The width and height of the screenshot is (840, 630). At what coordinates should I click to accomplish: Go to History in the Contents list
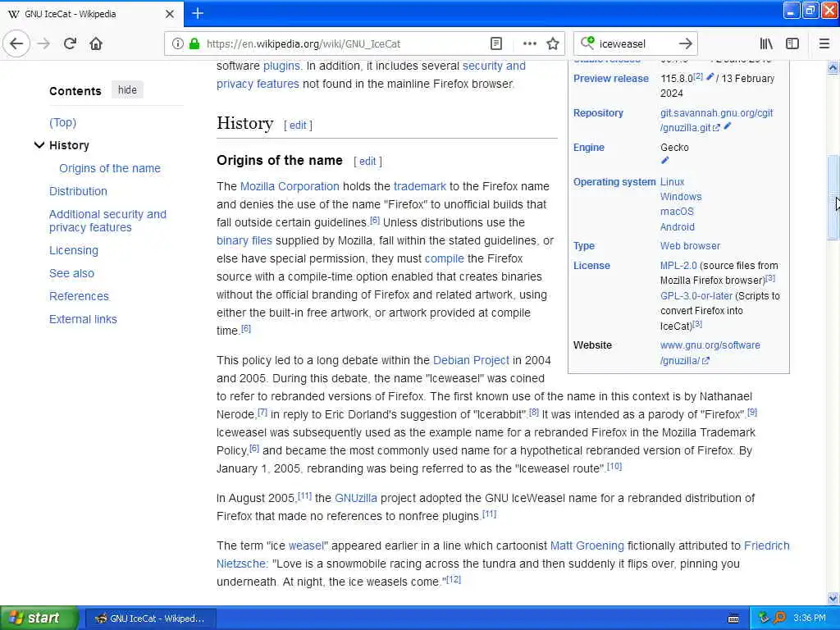[69, 145]
